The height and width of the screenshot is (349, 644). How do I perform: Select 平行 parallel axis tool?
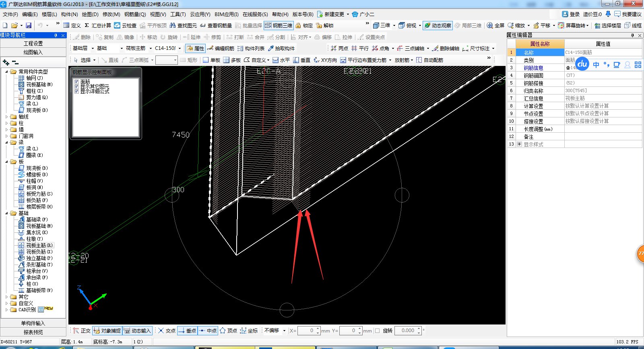tap(360, 48)
